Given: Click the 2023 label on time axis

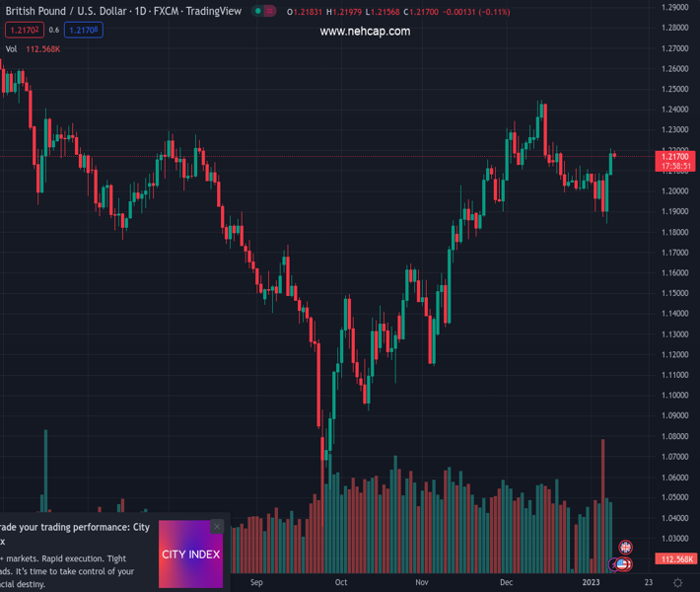Looking at the screenshot, I should click(x=591, y=582).
